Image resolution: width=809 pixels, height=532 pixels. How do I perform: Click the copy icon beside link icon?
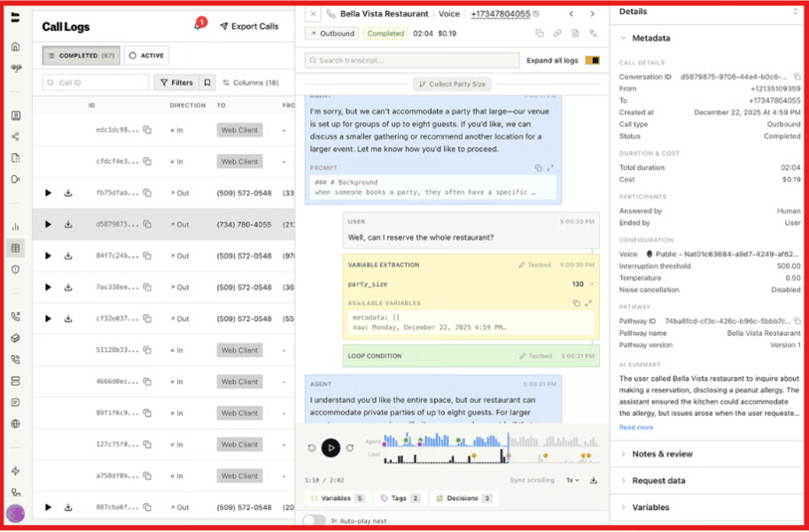[x=539, y=34]
